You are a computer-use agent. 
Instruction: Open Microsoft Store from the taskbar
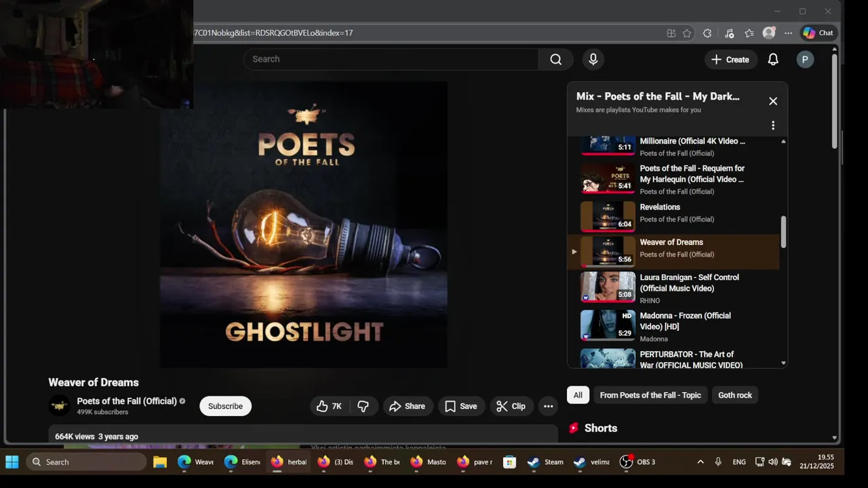pos(509,462)
